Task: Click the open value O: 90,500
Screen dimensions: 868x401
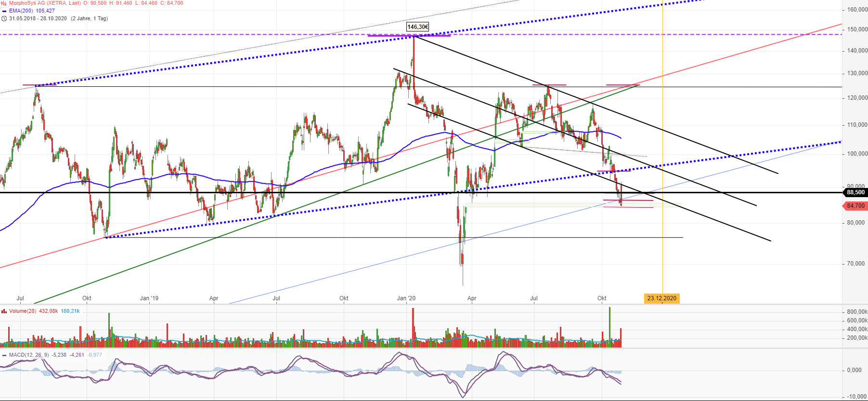Action: 95,3
